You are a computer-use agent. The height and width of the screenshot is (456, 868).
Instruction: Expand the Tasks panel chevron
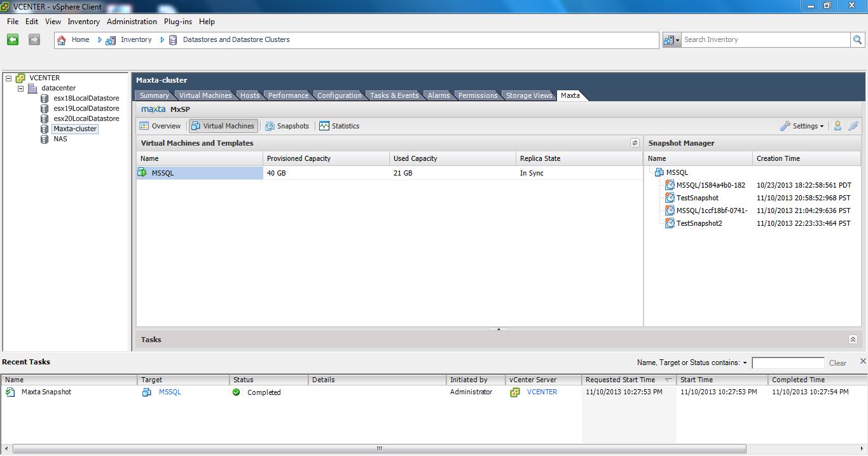coord(853,340)
